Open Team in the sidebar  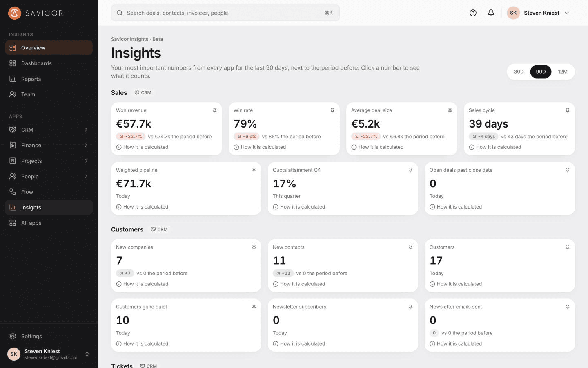(49, 94)
